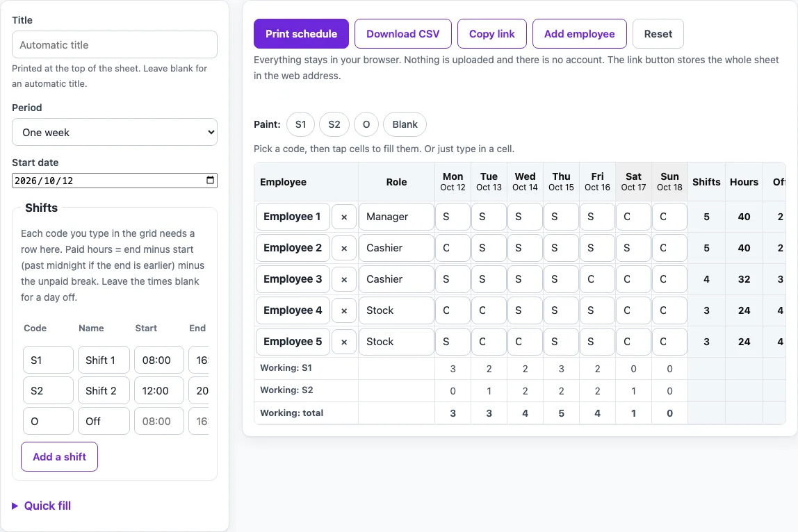
Task: Edit the S1 shift code field
Action: click(49, 360)
